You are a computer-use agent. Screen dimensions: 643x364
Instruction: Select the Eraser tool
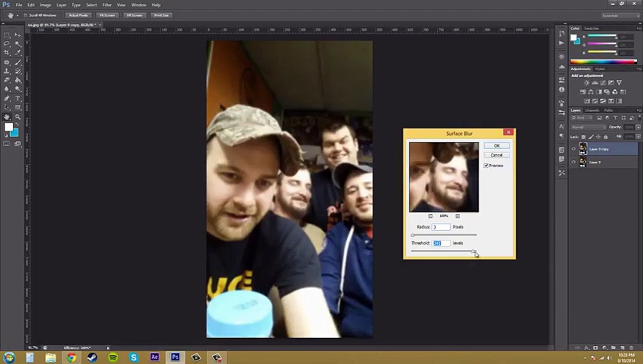(x=7, y=80)
